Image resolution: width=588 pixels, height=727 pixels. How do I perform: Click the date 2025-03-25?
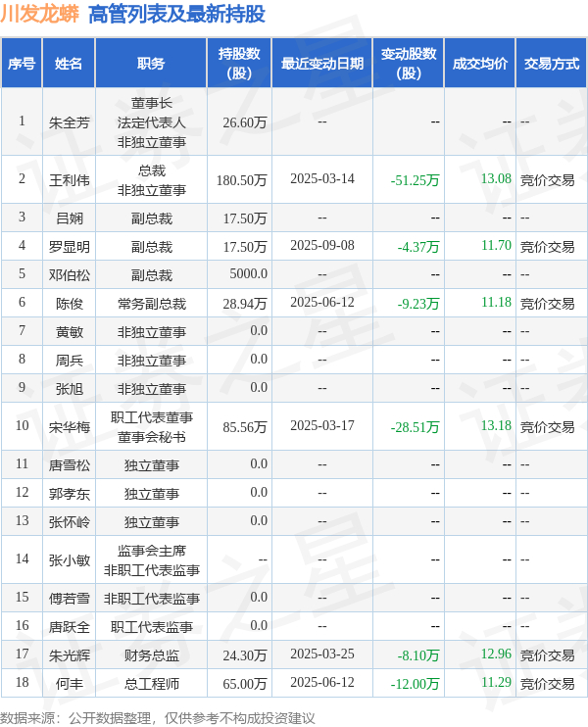point(322,654)
